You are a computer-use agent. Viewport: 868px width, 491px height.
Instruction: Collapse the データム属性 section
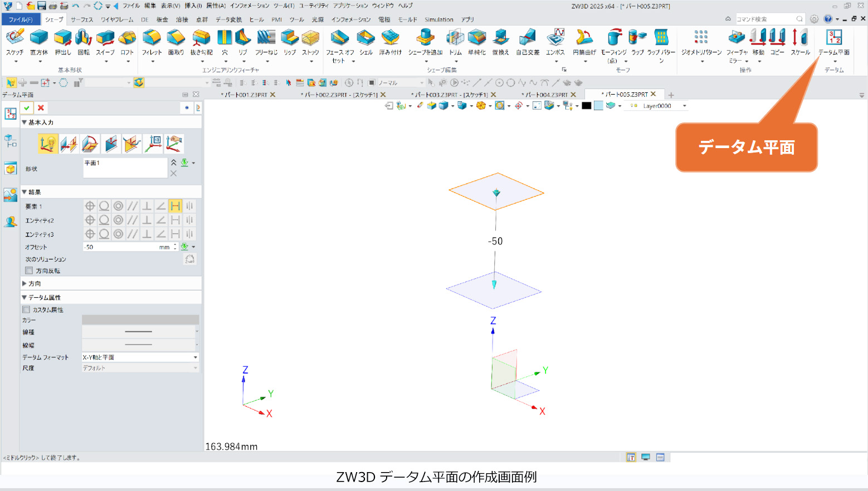[x=25, y=297]
